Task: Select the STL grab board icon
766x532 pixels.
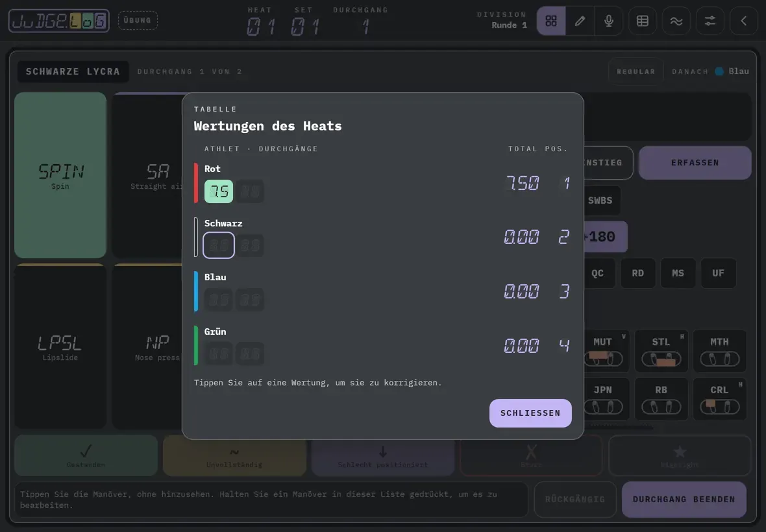Action: [x=661, y=351]
